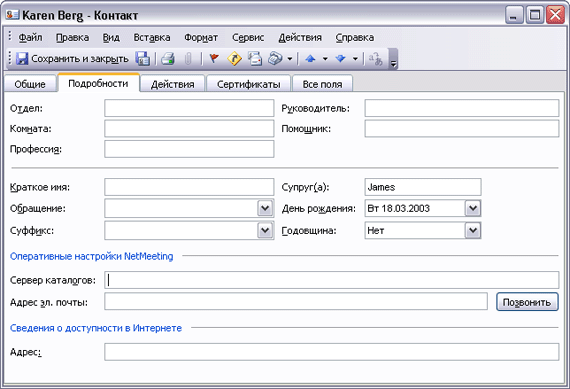This screenshot has width=570, height=389.
Task: Click the new message to contact icon
Action: (255, 59)
